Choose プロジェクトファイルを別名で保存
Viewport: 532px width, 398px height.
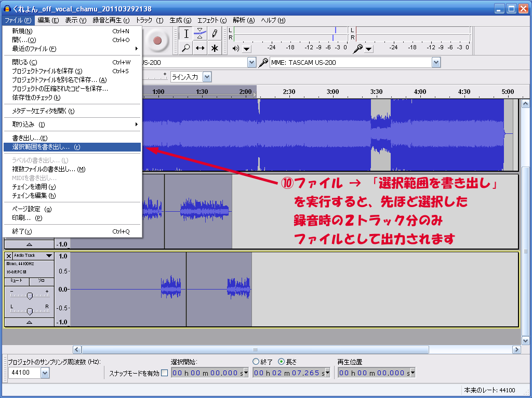pyautogui.click(x=72, y=80)
